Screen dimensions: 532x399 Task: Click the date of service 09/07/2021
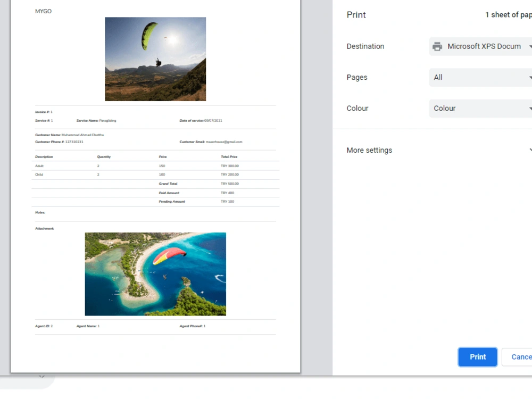(213, 120)
